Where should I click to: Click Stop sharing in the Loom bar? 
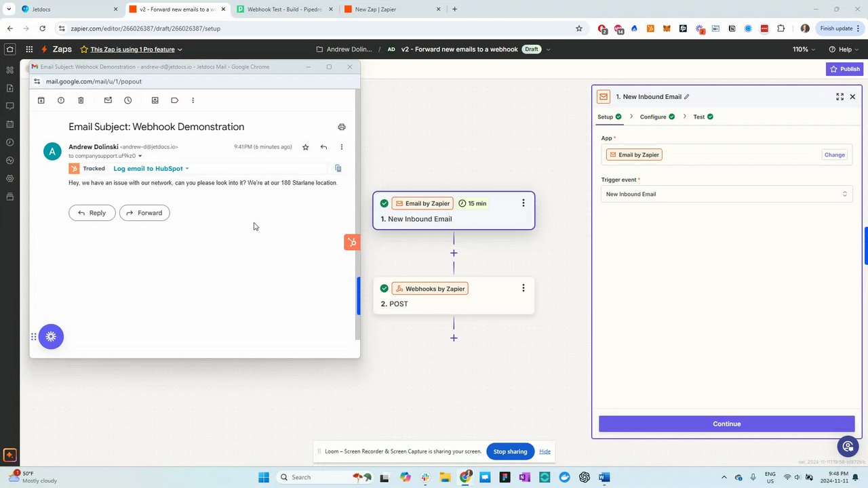pyautogui.click(x=510, y=451)
